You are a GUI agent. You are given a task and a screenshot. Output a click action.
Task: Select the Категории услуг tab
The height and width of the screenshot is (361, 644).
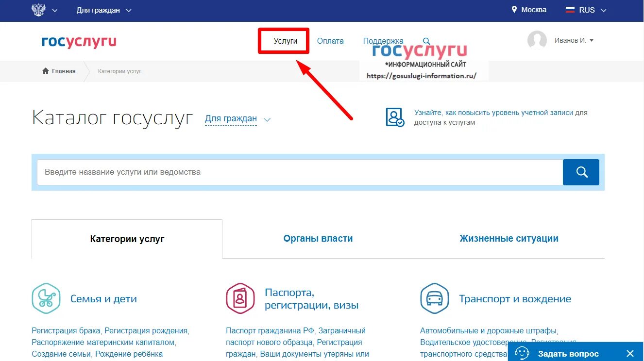[127, 239]
